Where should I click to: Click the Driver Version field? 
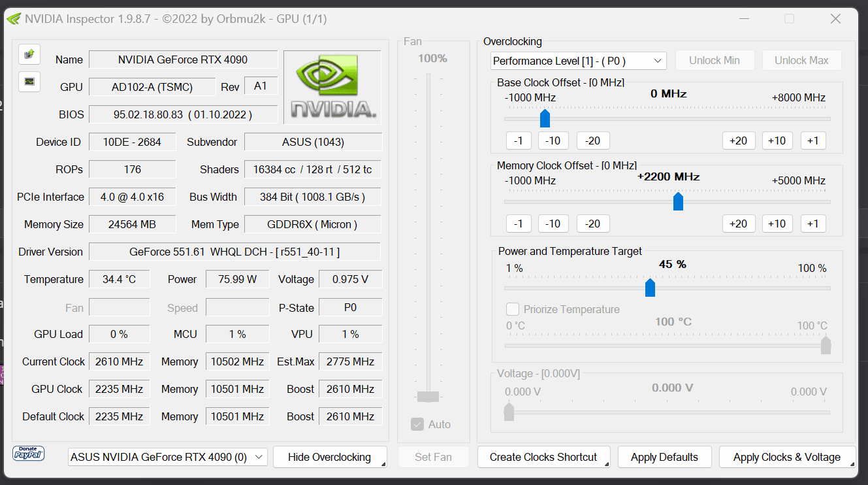pos(234,252)
